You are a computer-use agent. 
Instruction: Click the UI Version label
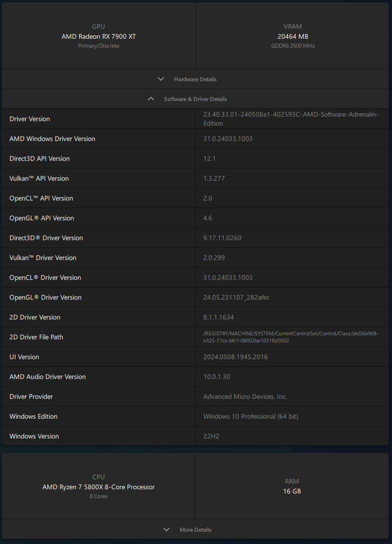click(x=24, y=357)
